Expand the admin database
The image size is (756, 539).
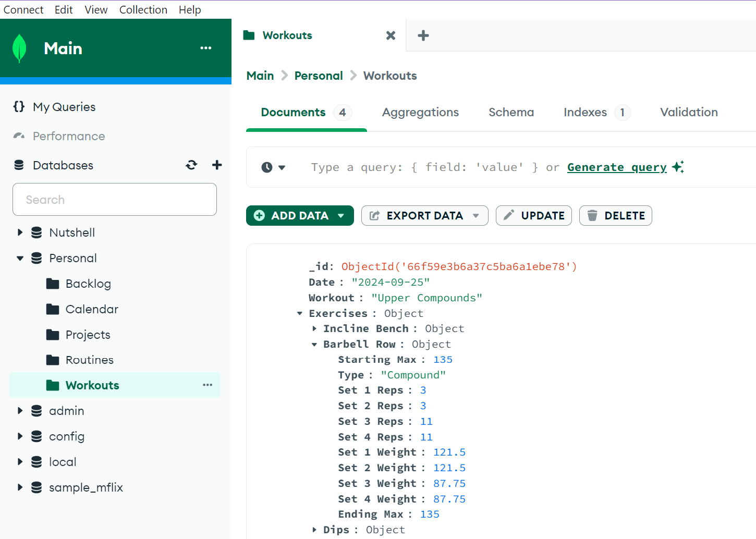[20, 411]
